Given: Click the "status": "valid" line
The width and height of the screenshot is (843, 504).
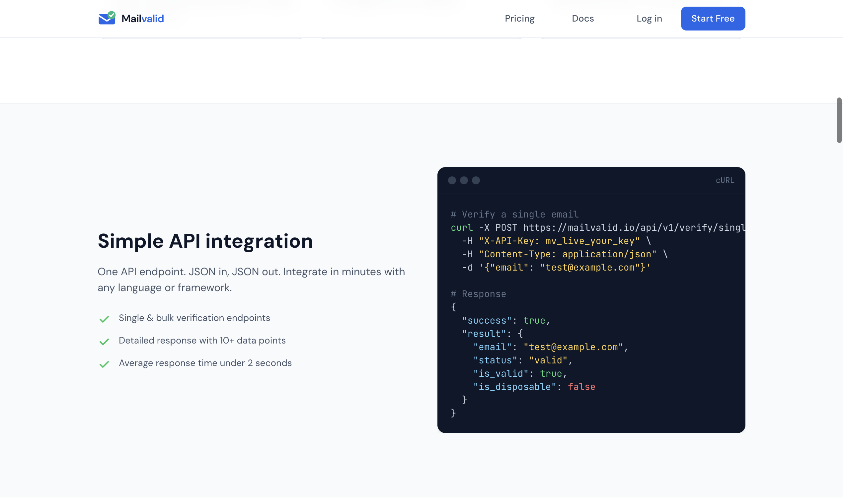Looking at the screenshot, I should click(x=522, y=360).
